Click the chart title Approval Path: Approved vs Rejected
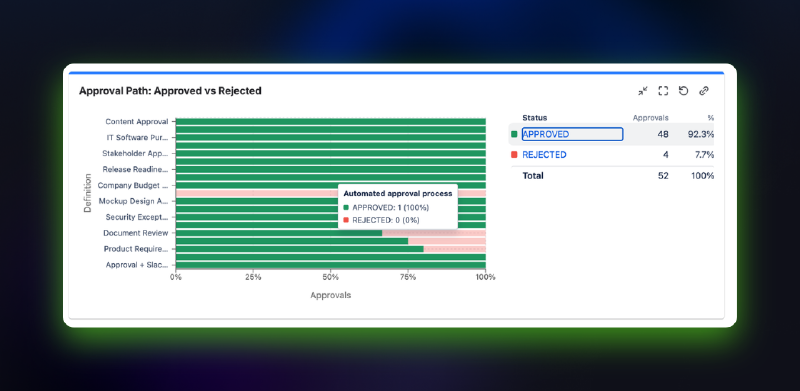The height and width of the screenshot is (391, 800). [x=170, y=91]
